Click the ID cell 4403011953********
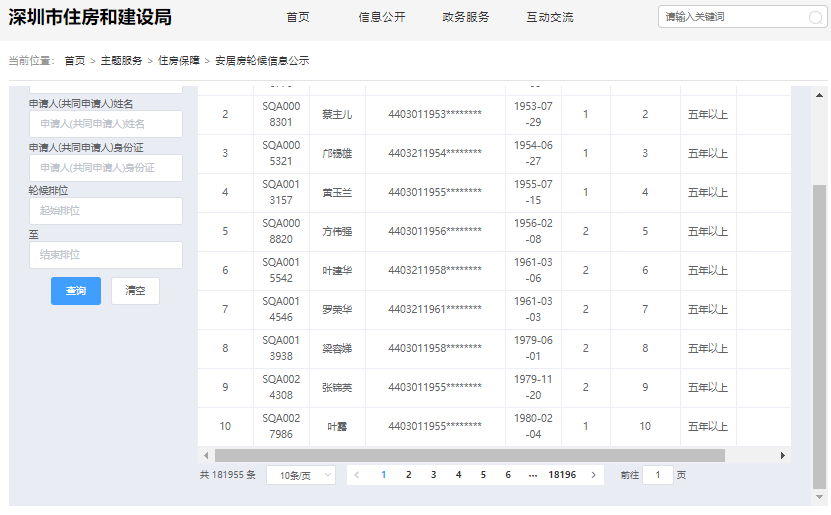The image size is (831, 515). [x=435, y=114]
